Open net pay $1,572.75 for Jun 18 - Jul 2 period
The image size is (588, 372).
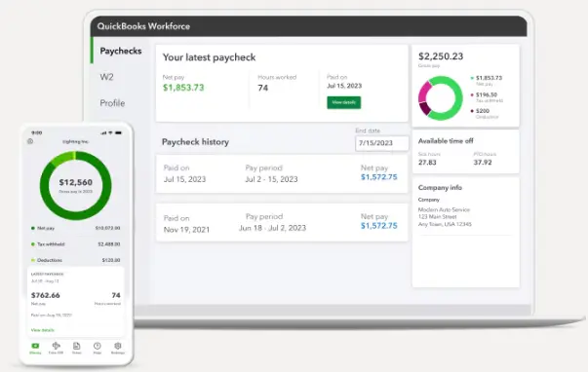(378, 226)
